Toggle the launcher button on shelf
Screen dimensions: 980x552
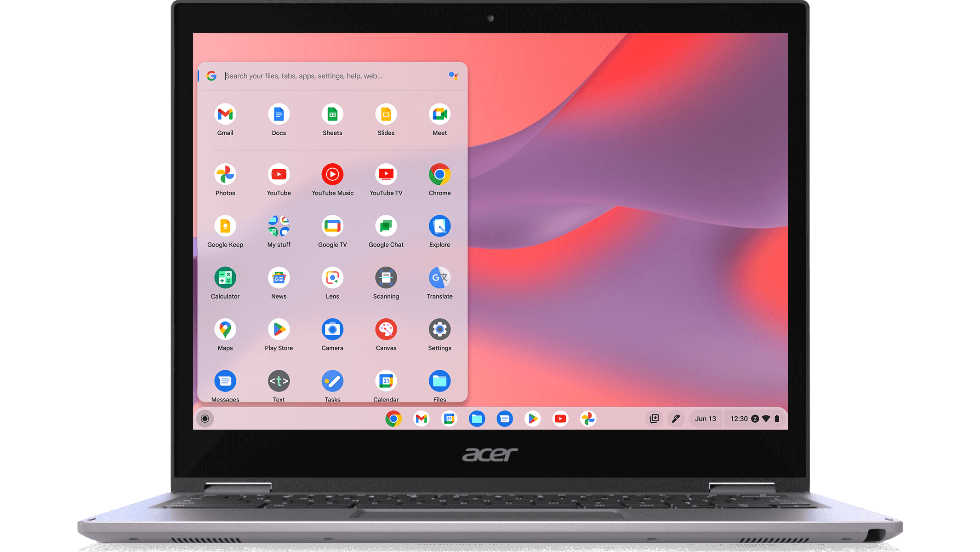coord(205,419)
